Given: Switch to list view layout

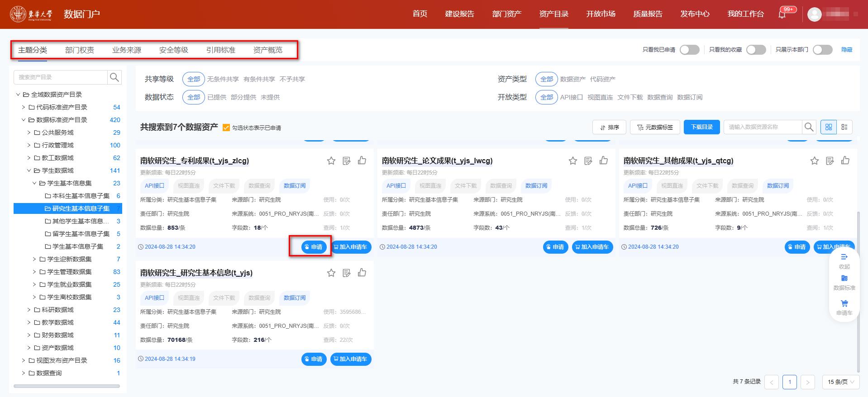Looking at the screenshot, I should (844, 127).
